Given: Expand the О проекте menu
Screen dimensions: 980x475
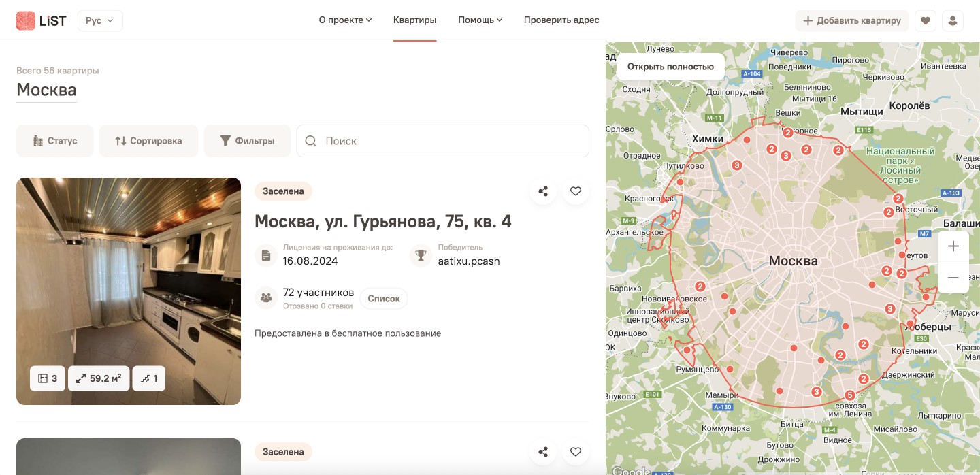Looking at the screenshot, I should click(345, 20).
